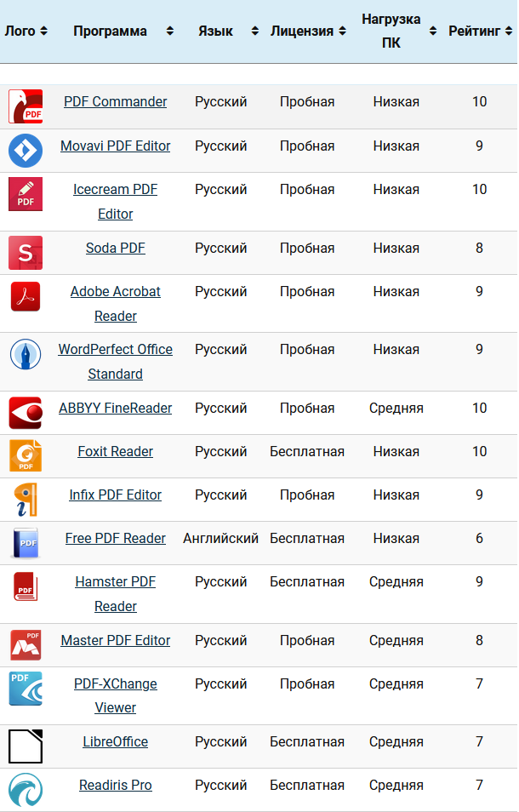This screenshot has height=812, width=519.
Task: Sort by the Программа column header
Action: click(110, 31)
